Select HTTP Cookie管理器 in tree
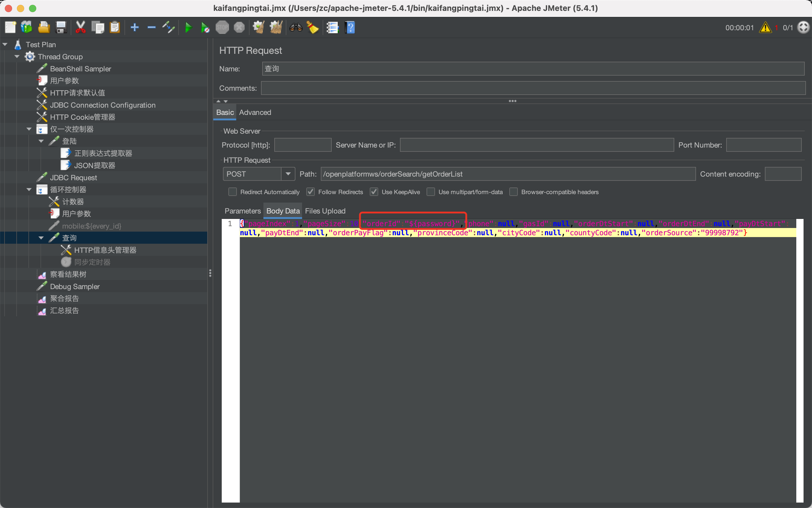This screenshot has width=812, height=508. coord(82,117)
